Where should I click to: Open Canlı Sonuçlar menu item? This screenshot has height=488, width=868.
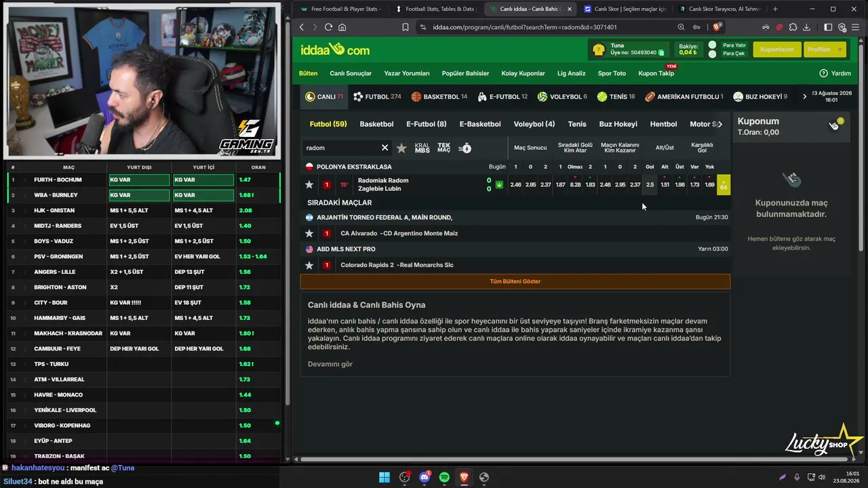[x=351, y=73]
